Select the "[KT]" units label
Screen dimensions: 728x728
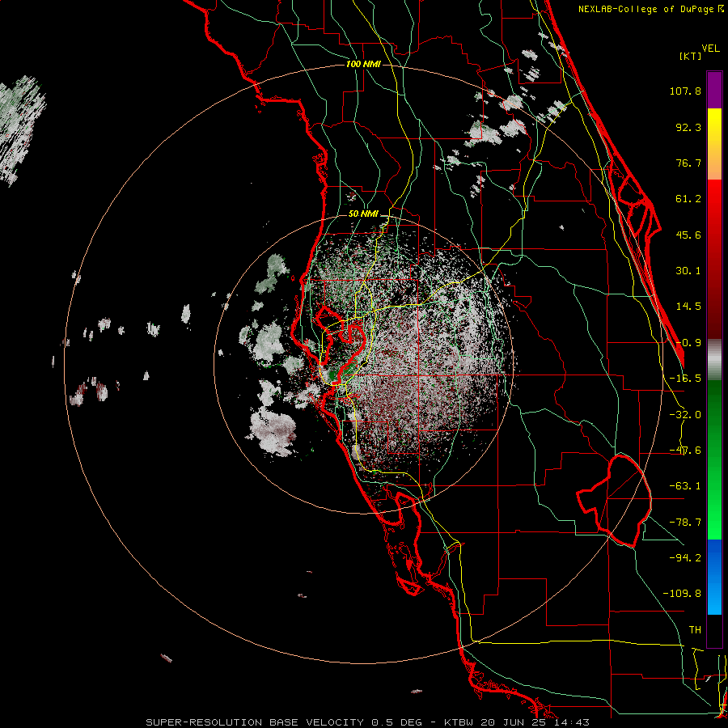(690, 56)
